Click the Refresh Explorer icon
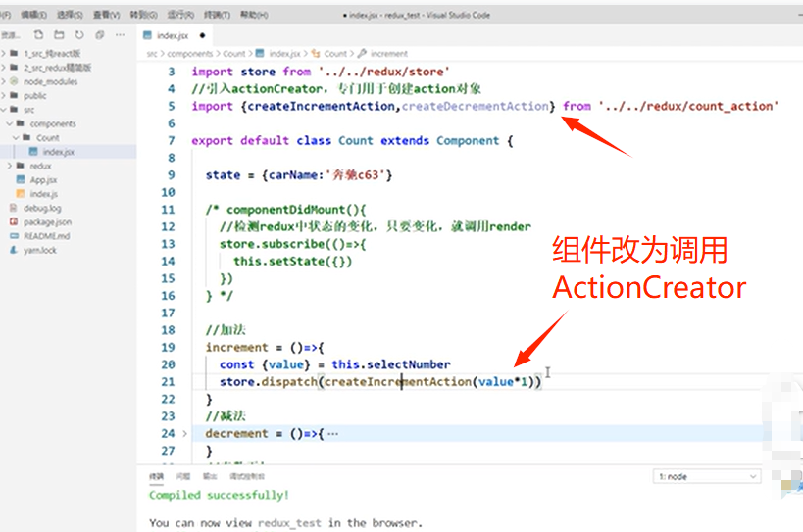This screenshot has width=803, height=532. 79,35
